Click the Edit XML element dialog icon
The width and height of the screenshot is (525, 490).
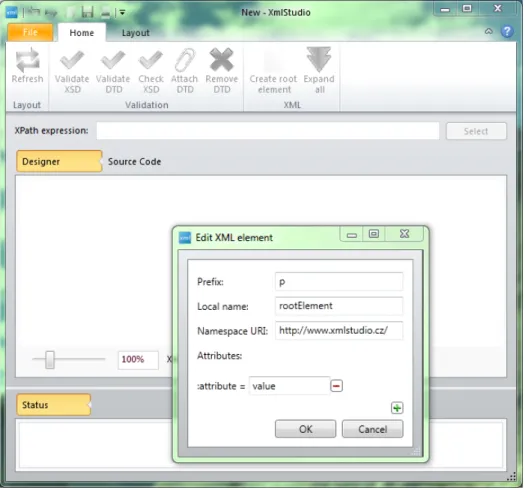185,238
